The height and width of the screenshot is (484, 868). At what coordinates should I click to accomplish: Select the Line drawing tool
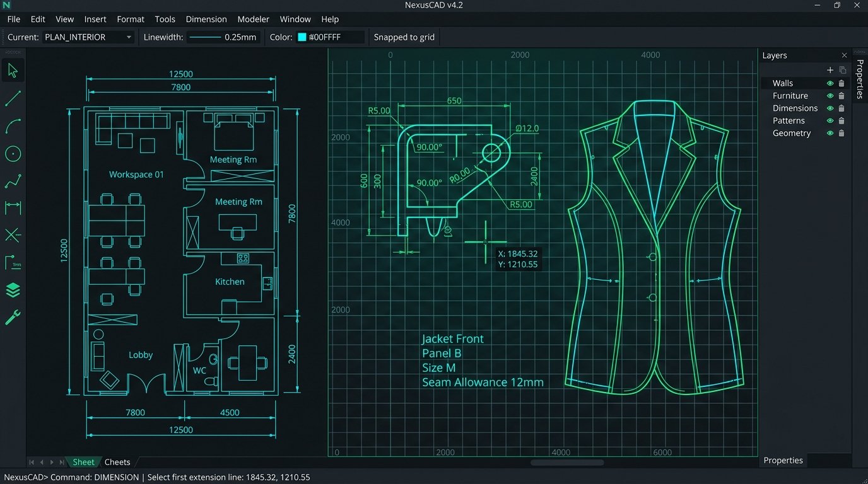coord(13,98)
